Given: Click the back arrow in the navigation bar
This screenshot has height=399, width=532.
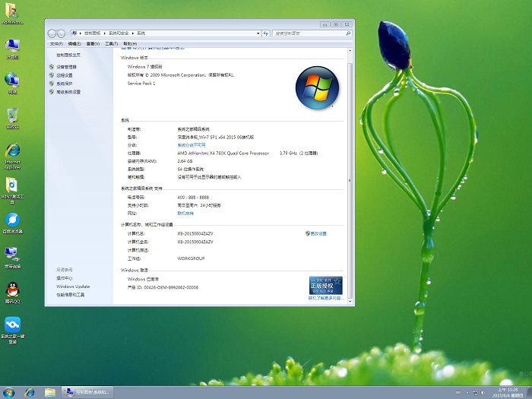Looking at the screenshot, I should pyautogui.click(x=52, y=33).
